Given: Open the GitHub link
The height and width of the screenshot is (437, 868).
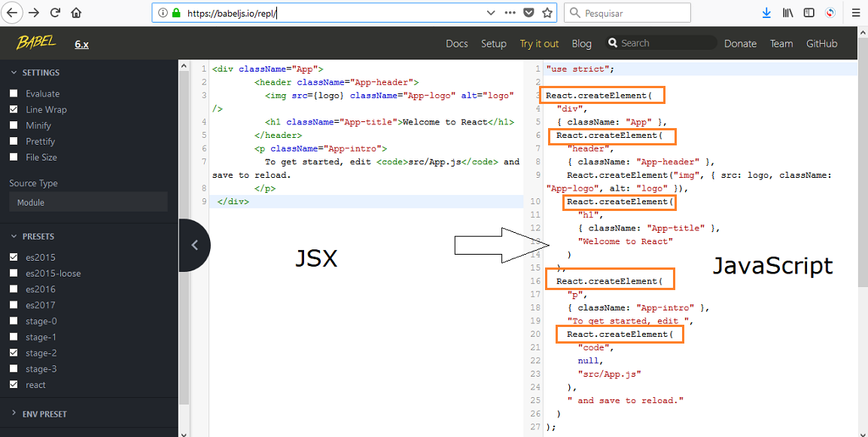Looking at the screenshot, I should coord(821,44).
